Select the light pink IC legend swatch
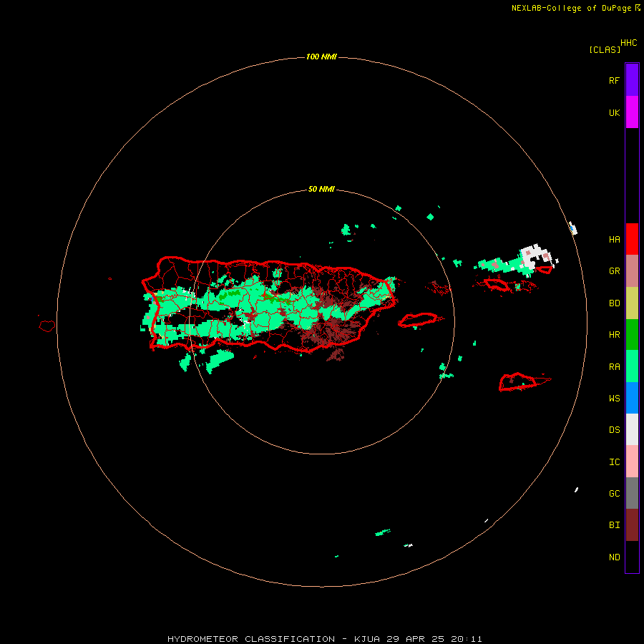 (632, 462)
